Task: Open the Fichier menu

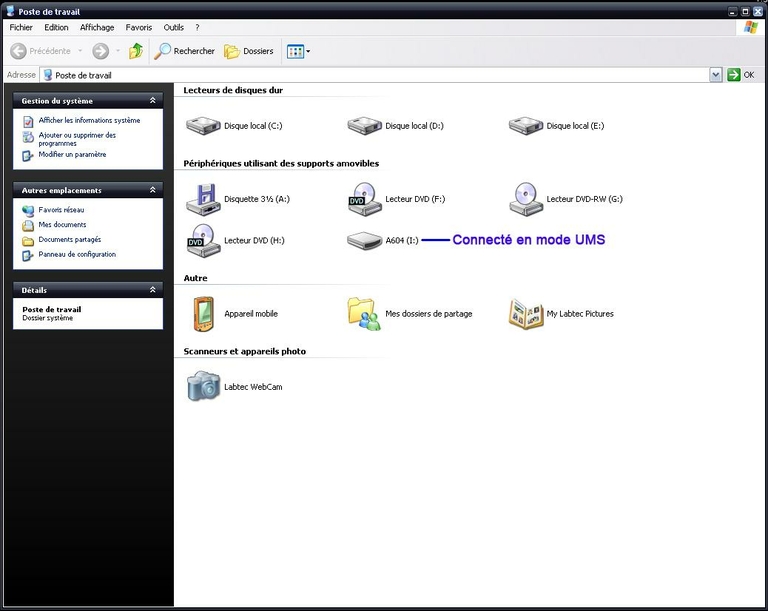Action: (x=21, y=27)
